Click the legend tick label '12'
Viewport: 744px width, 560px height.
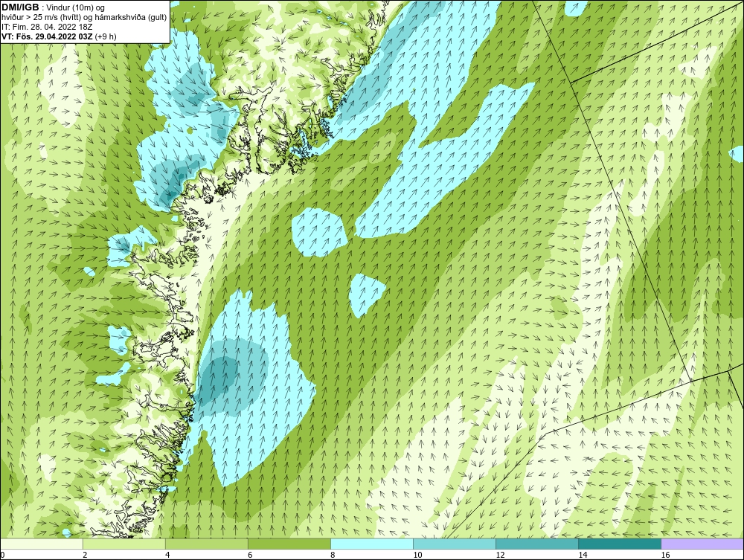(500, 555)
